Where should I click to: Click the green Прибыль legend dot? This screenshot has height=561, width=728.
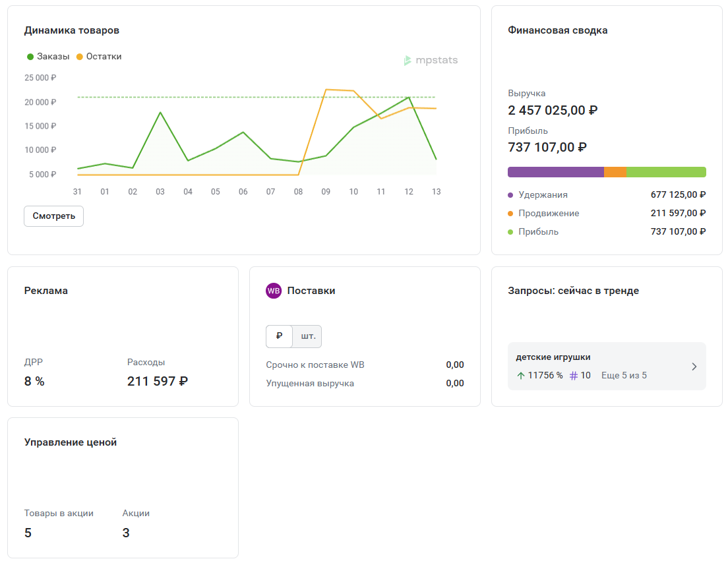pyautogui.click(x=510, y=232)
